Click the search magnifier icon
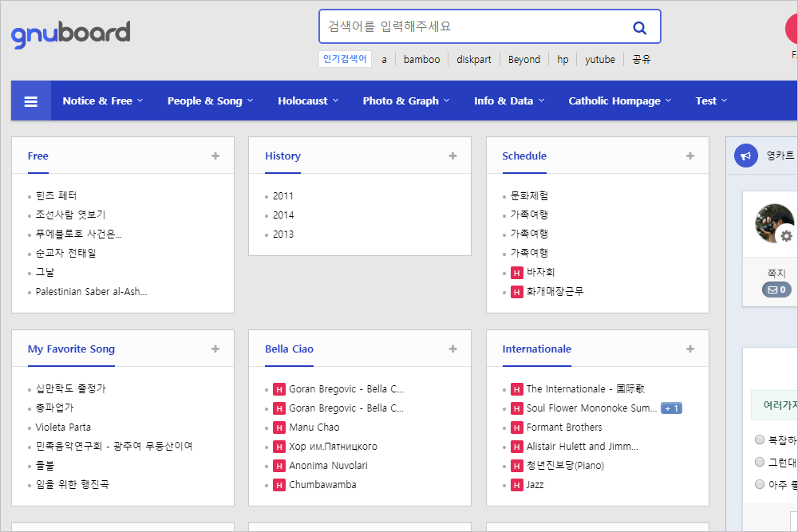Screen dimensions: 798x532 point(639,27)
